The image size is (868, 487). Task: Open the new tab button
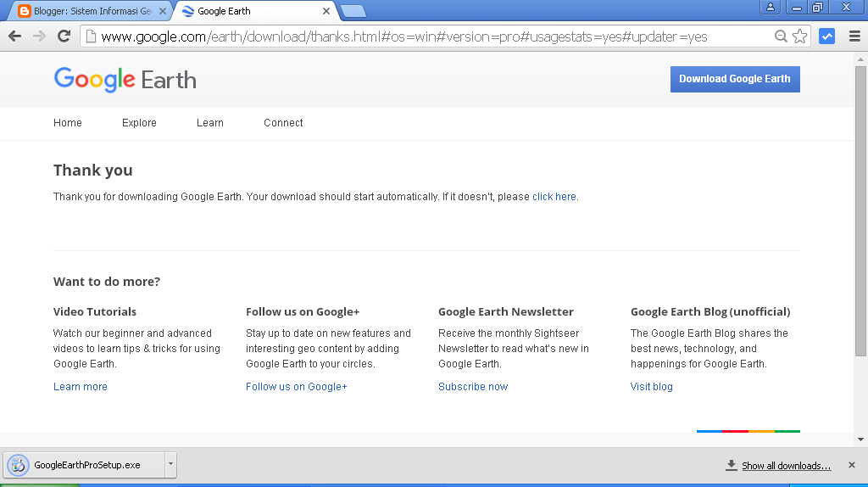point(353,11)
